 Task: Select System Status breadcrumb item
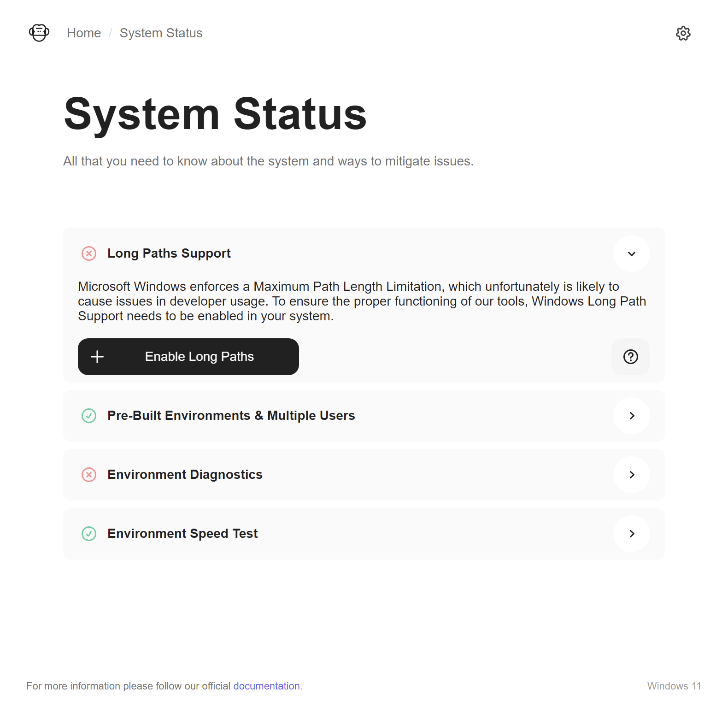[x=161, y=33]
